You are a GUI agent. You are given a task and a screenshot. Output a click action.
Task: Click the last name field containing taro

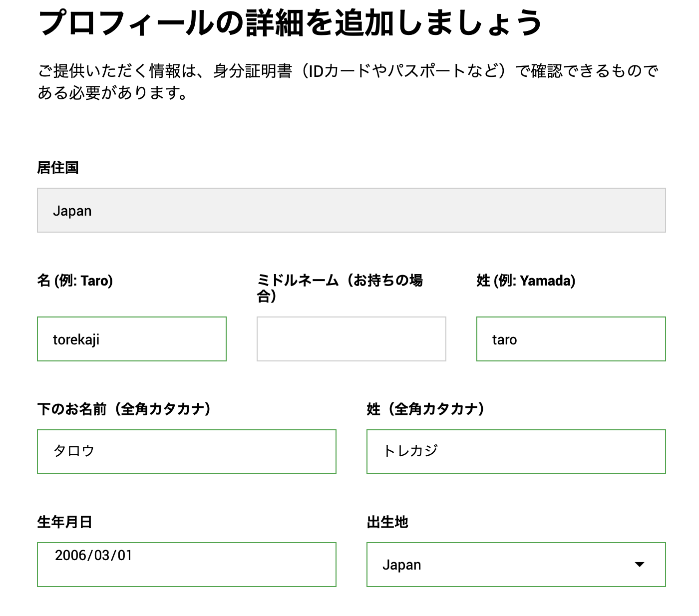(x=571, y=339)
